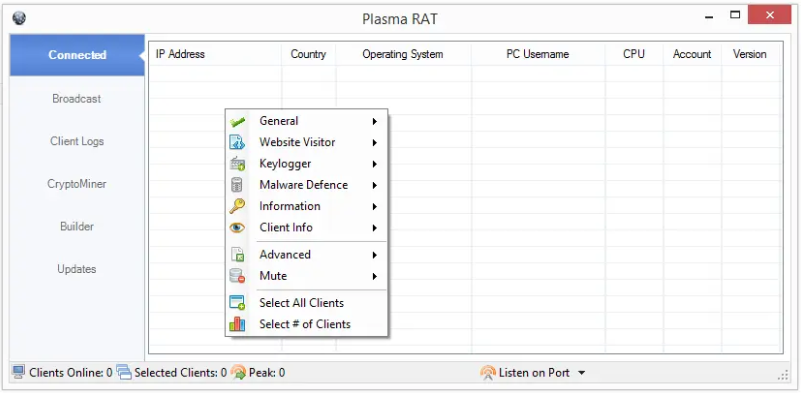
Task: Click the Website Visitor page icon
Action: pyautogui.click(x=237, y=143)
